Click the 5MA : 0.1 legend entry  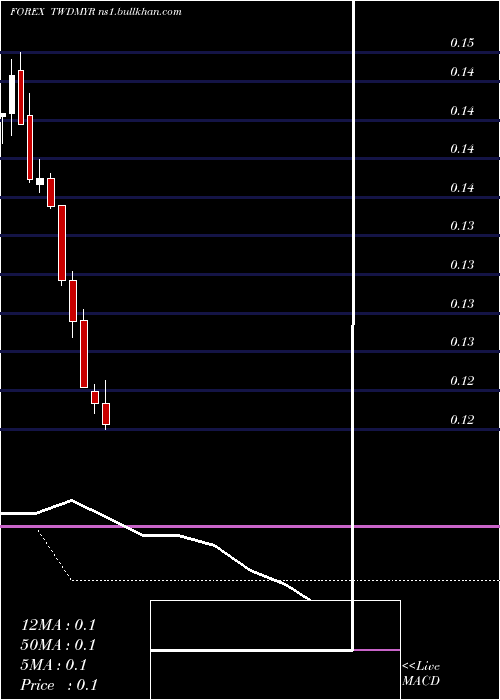click(x=54, y=665)
